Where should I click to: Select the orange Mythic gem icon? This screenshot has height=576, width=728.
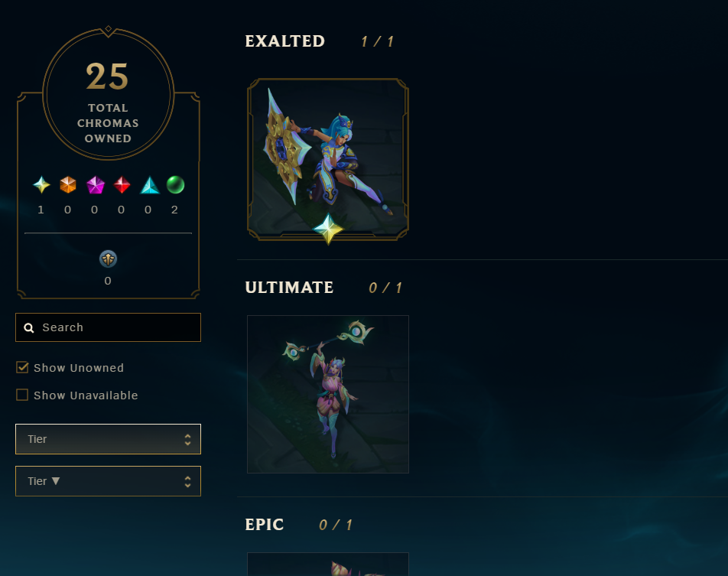pos(68,184)
